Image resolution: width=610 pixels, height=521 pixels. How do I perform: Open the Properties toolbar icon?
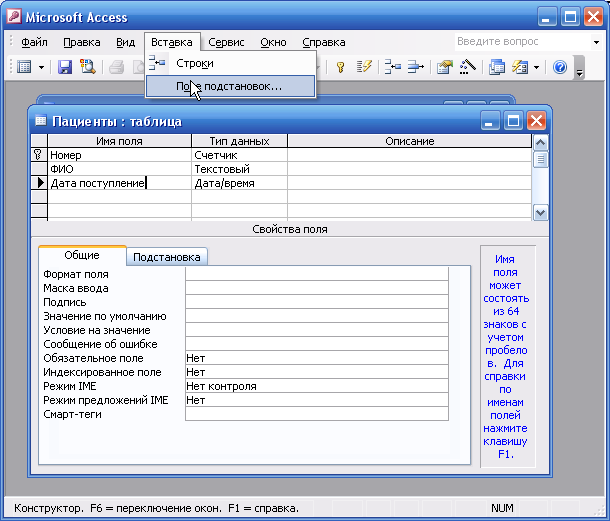pos(445,67)
